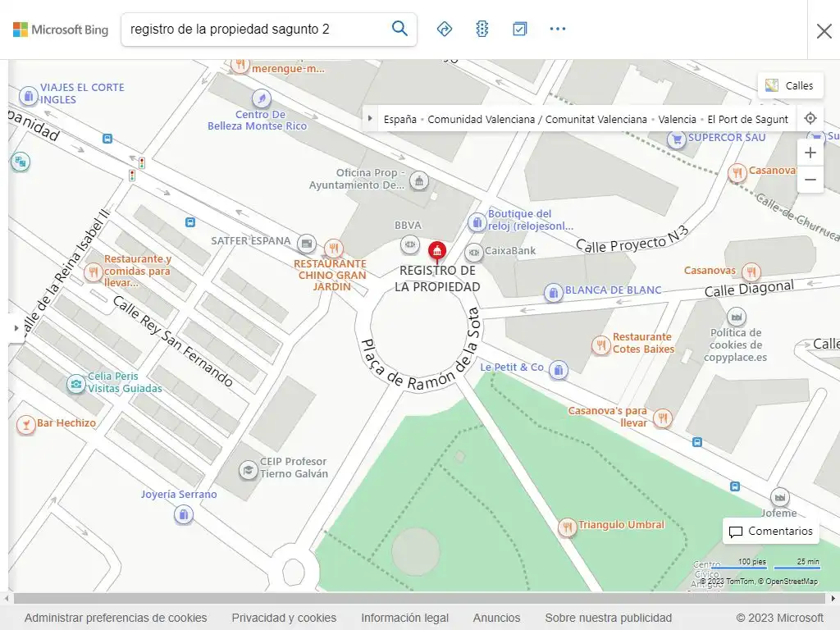Screen dimensions: 840x630
Task: Click Le Petit & Co shop icon
Action: pyautogui.click(x=558, y=370)
